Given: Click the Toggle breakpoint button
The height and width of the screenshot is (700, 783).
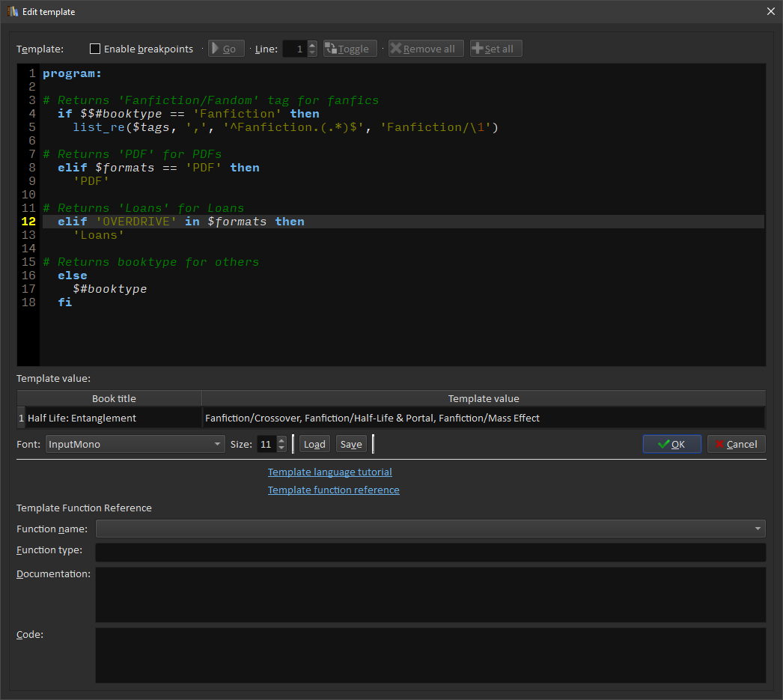Looking at the screenshot, I should [x=350, y=49].
